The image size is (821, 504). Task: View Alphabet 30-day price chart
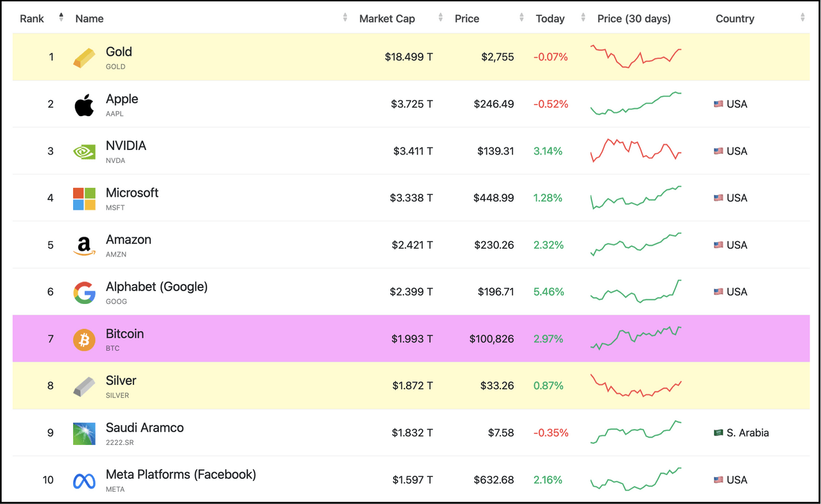(636, 291)
